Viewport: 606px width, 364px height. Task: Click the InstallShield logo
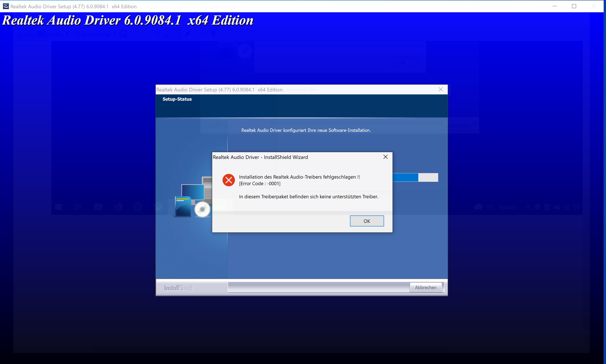[178, 288]
